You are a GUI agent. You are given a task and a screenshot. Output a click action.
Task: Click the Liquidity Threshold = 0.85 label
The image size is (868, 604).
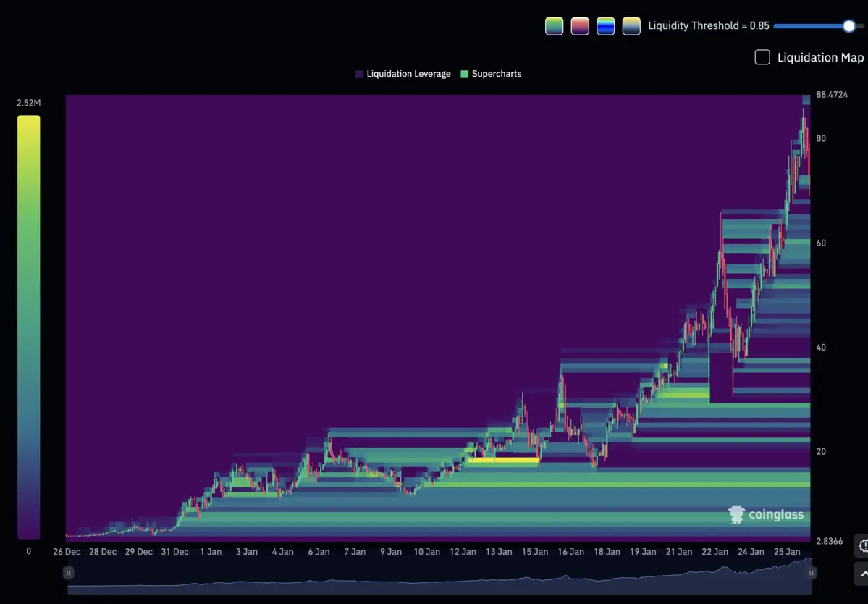tap(708, 25)
